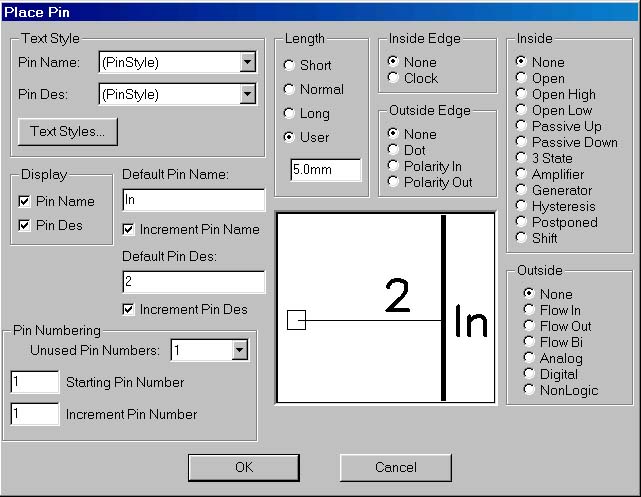Image resolution: width=641 pixels, height=497 pixels.
Task: Toggle the Increment Pin Des checkbox
Action: 128,310
